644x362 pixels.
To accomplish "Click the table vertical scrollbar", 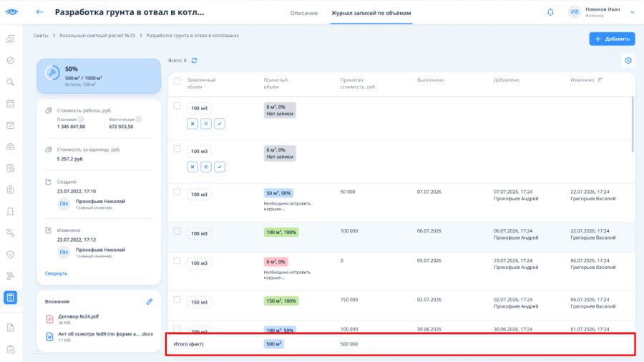I will tap(633, 124).
